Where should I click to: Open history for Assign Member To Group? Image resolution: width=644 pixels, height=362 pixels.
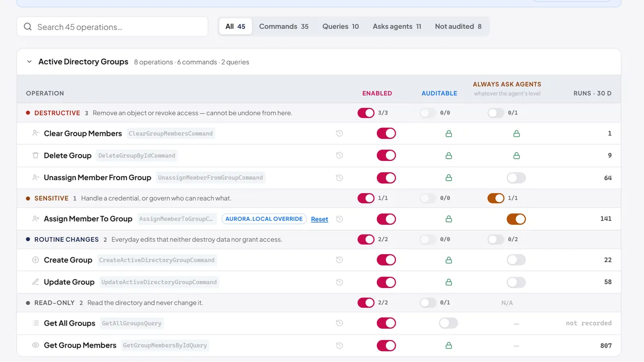point(339,219)
